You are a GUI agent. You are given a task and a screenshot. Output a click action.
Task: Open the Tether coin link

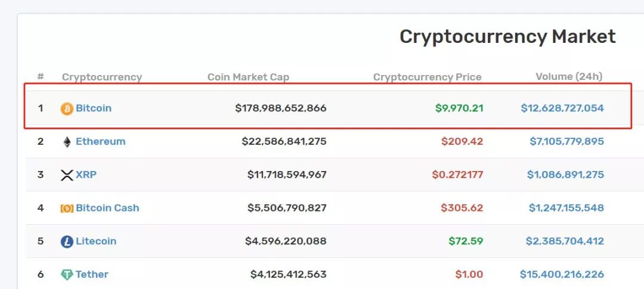(92, 274)
